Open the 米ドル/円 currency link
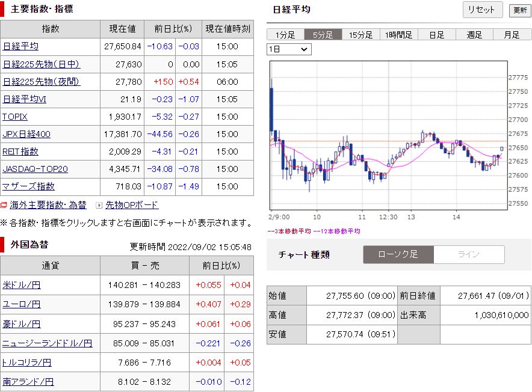 22,285
